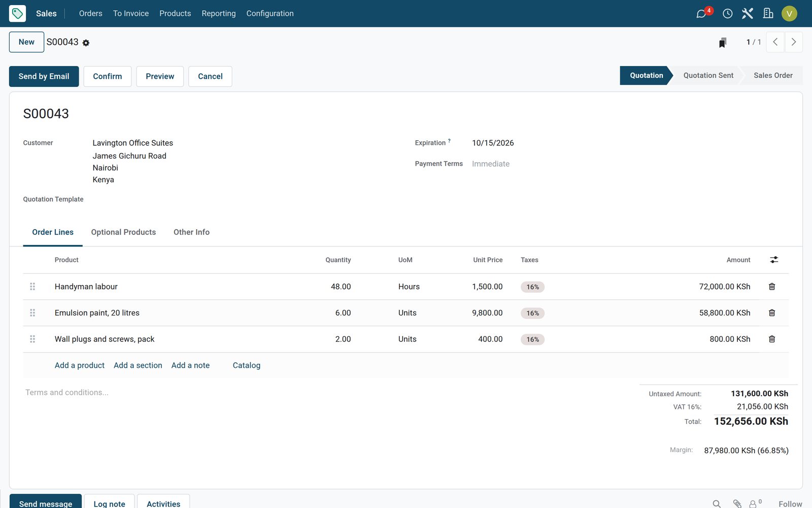812x508 pixels.
Task: Delete the Wall plugs and screws line
Action: [772, 339]
